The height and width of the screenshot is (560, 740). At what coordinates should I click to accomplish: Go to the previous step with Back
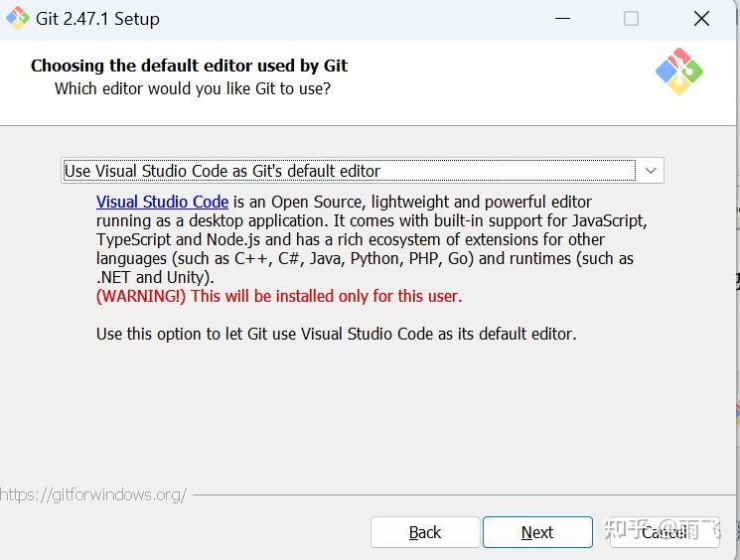[x=425, y=532]
